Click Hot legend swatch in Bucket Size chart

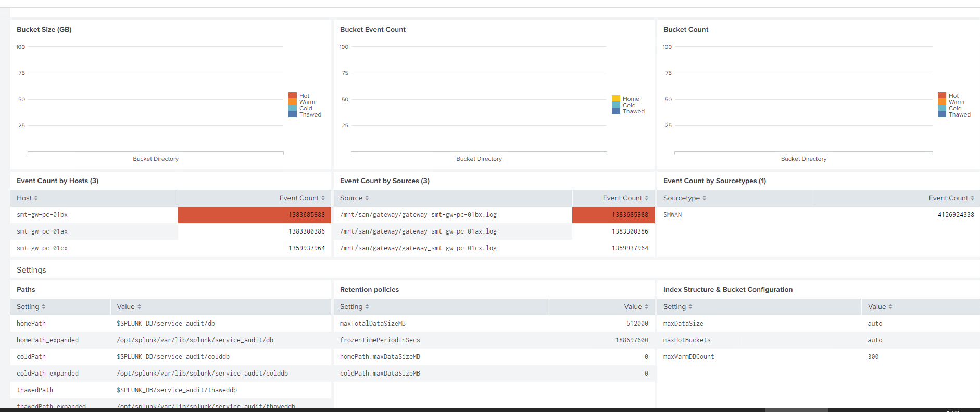(x=293, y=96)
